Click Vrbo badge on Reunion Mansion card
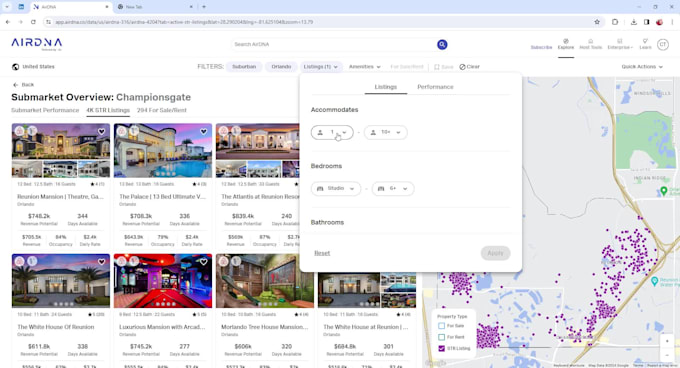Image resolution: width=680 pixels, height=368 pixels. point(32,130)
